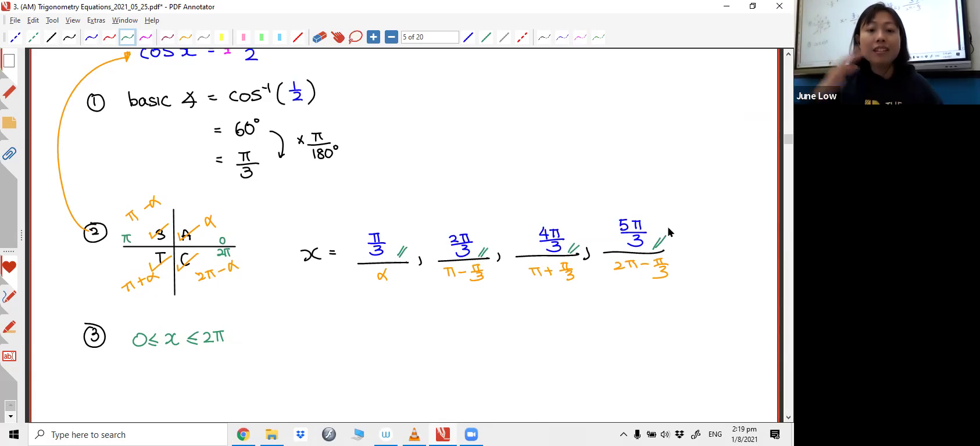The height and width of the screenshot is (446, 980).
Task: Click the taskbar search box
Action: click(x=128, y=434)
